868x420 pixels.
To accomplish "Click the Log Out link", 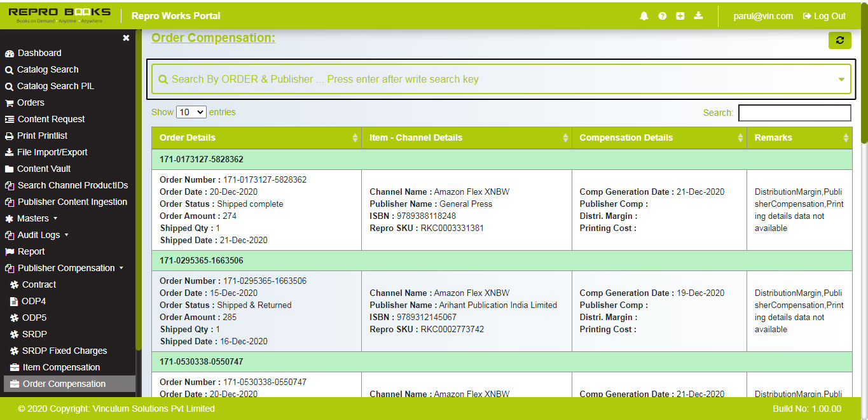I will pyautogui.click(x=823, y=16).
